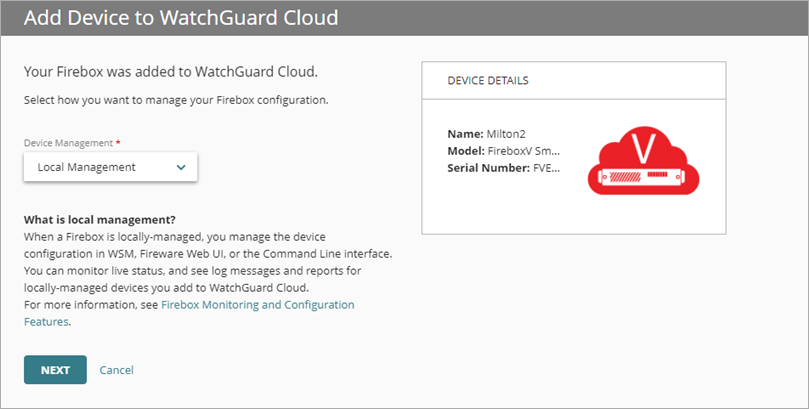Click the DEVICE DETAILS panel header

[488, 80]
